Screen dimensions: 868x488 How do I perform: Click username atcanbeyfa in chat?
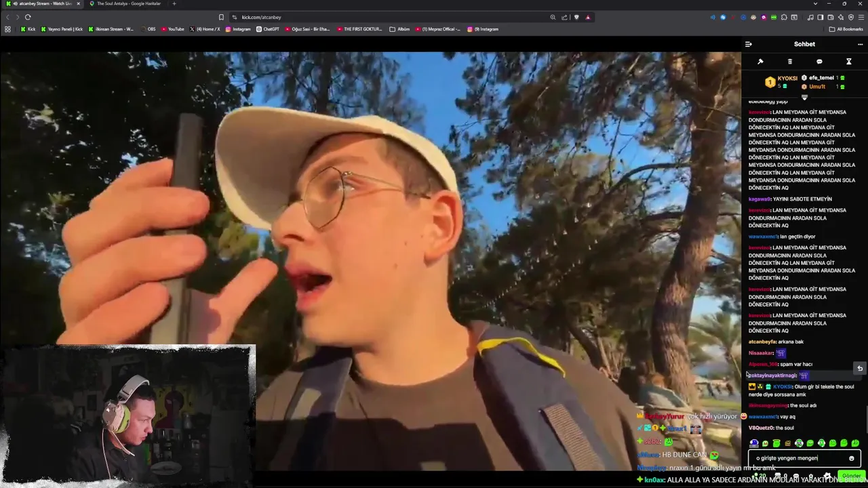(x=762, y=342)
